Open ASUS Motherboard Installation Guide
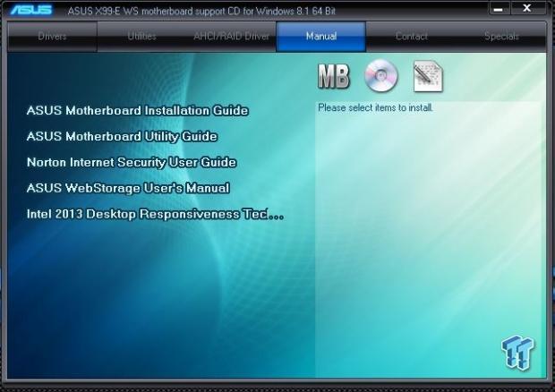 tap(137, 111)
